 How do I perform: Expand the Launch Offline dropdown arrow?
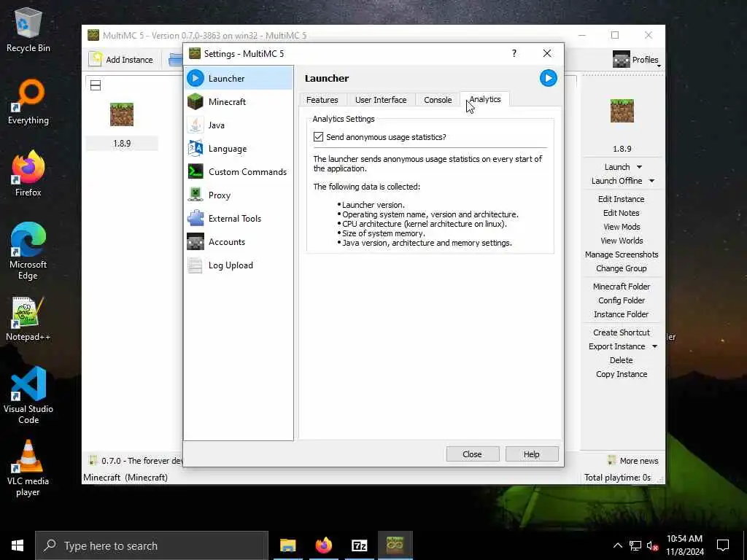(x=651, y=181)
